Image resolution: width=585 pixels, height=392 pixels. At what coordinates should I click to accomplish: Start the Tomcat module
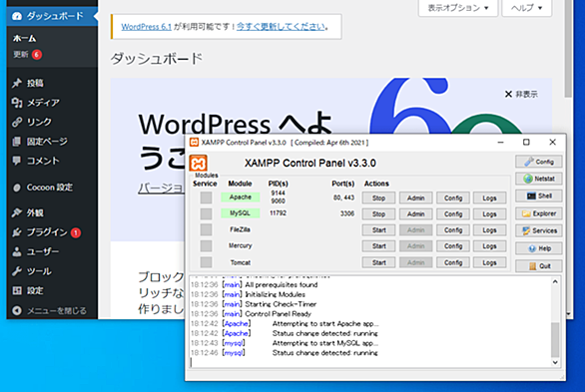tap(378, 262)
